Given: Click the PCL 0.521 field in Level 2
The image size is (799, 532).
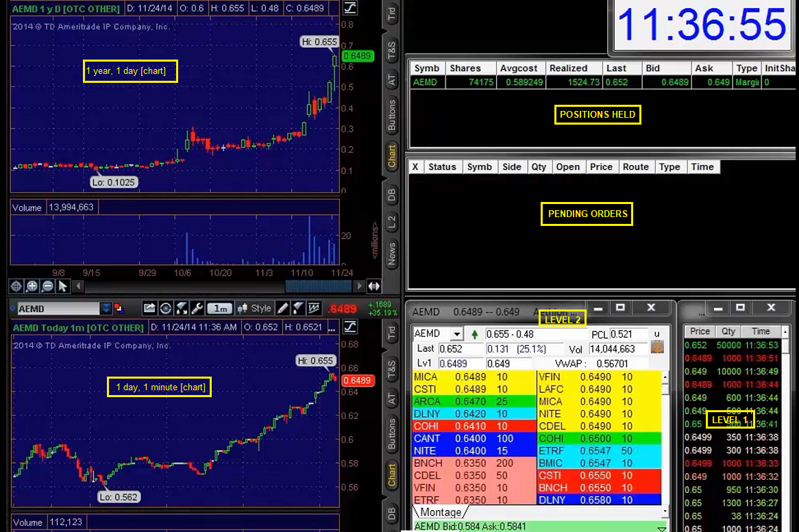Looking at the screenshot, I should pyautogui.click(x=628, y=335).
